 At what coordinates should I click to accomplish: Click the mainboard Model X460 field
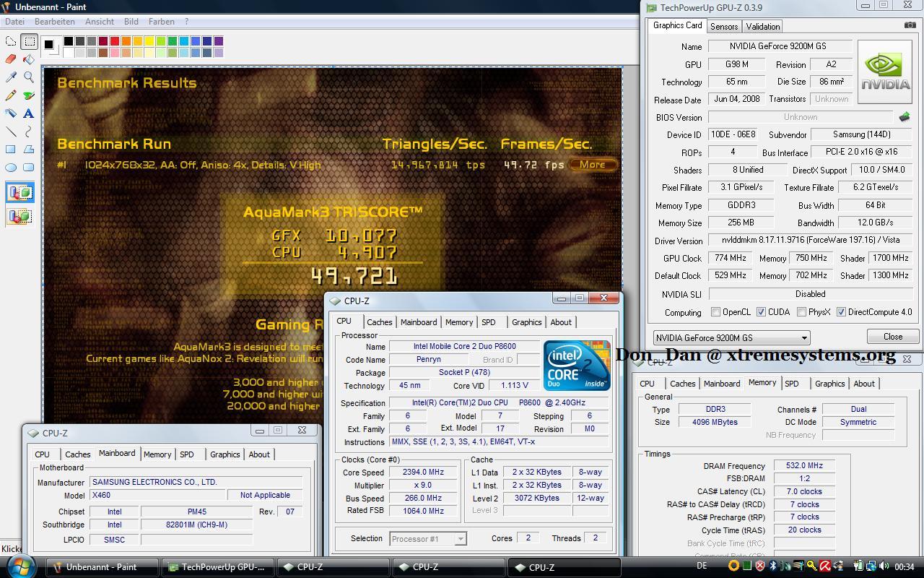[156, 495]
